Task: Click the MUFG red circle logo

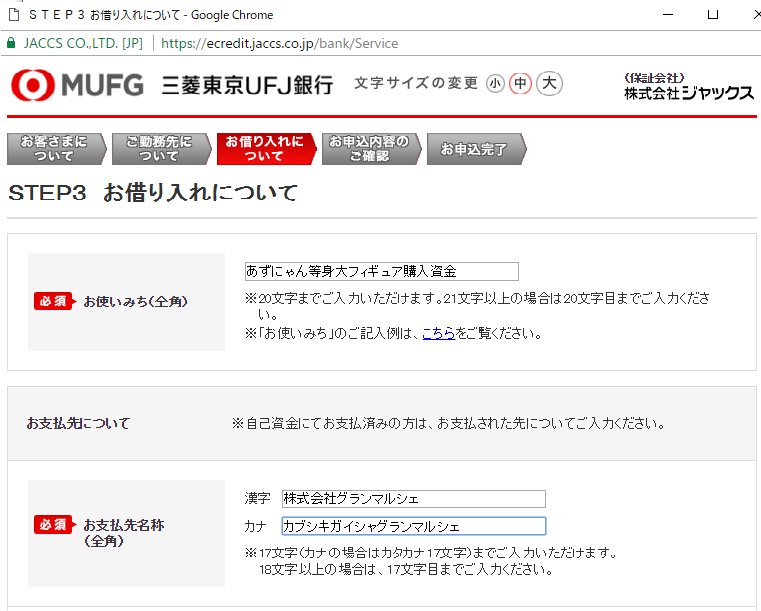Action: point(31,85)
